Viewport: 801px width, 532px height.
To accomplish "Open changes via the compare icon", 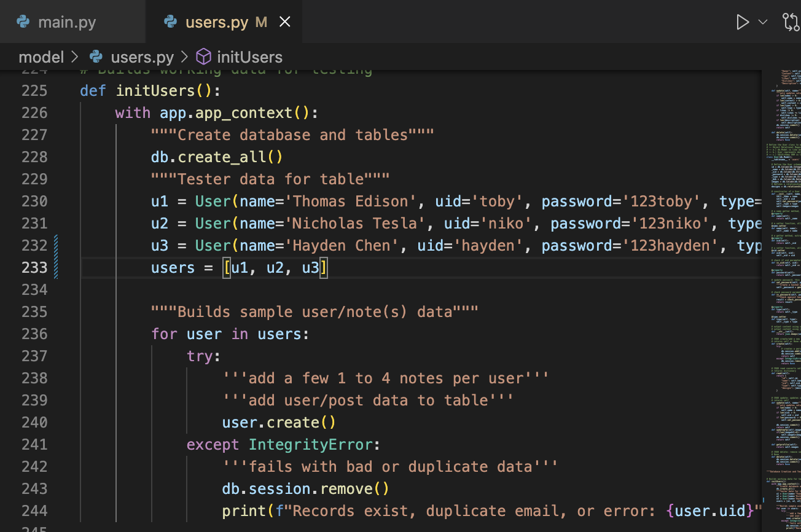I will pyautogui.click(x=791, y=22).
